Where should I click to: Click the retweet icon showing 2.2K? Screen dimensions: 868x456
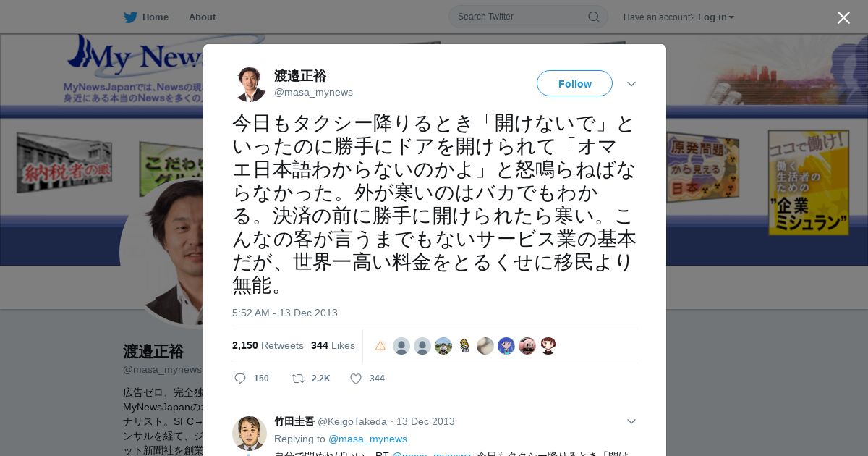tap(297, 379)
